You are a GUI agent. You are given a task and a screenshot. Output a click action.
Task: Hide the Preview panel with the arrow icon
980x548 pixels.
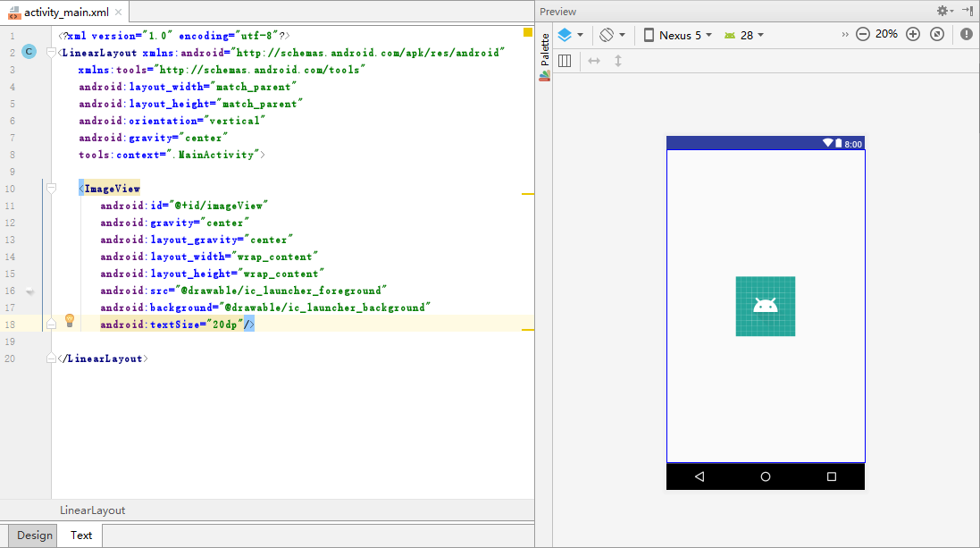point(967,11)
